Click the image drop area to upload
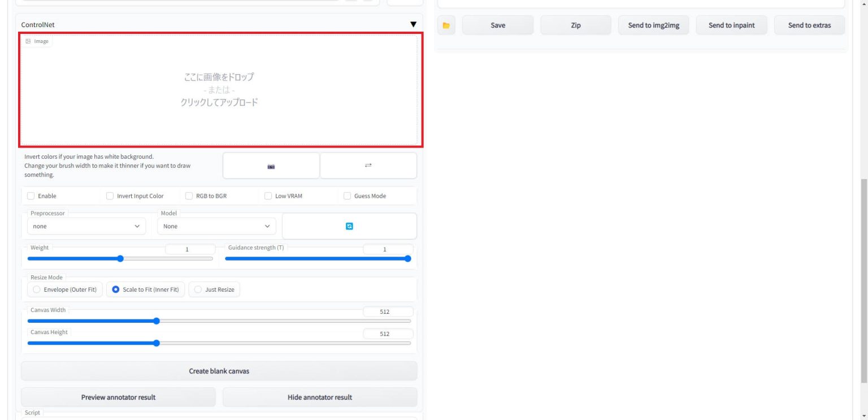This screenshot has height=420, width=868. click(x=219, y=89)
